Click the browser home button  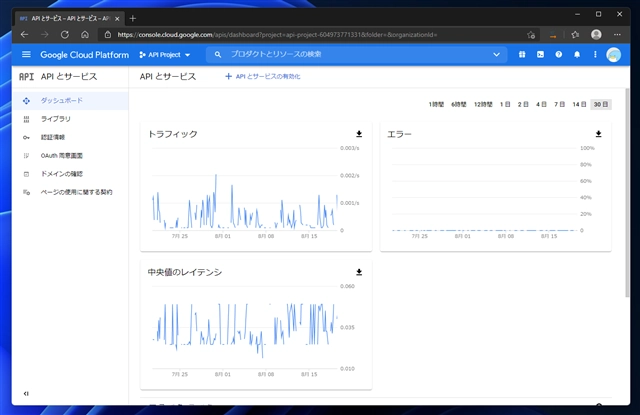tap(85, 35)
